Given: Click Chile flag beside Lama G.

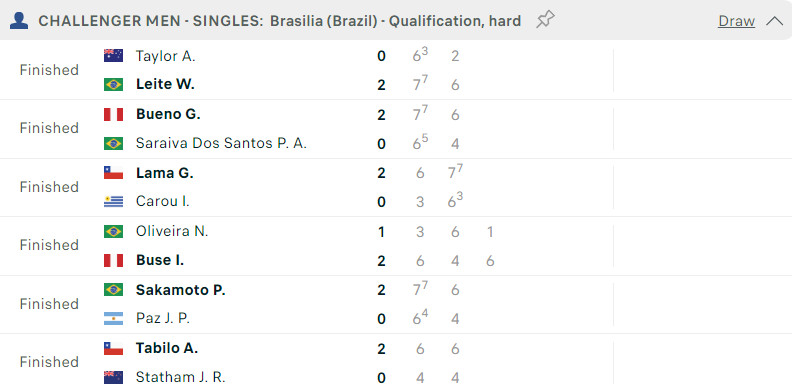Looking at the screenshot, I should point(113,173).
